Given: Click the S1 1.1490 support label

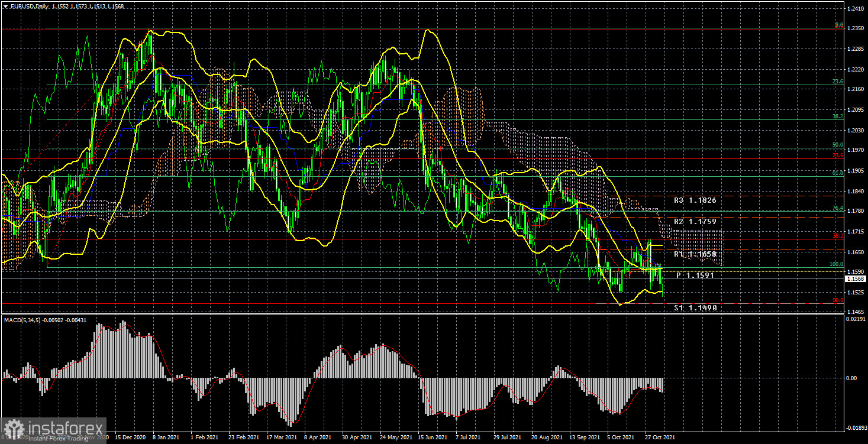Looking at the screenshot, I should coord(695,307).
